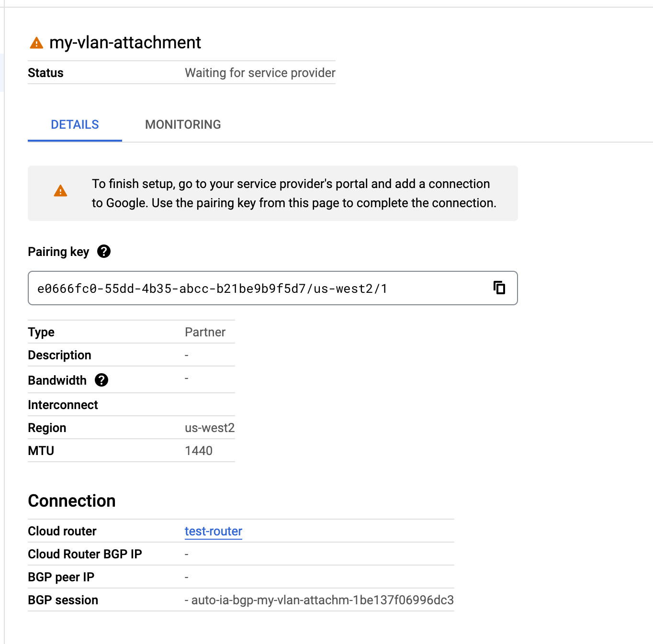The image size is (653, 644).
Task: Click the '1440' MTU value
Action: pos(199,451)
